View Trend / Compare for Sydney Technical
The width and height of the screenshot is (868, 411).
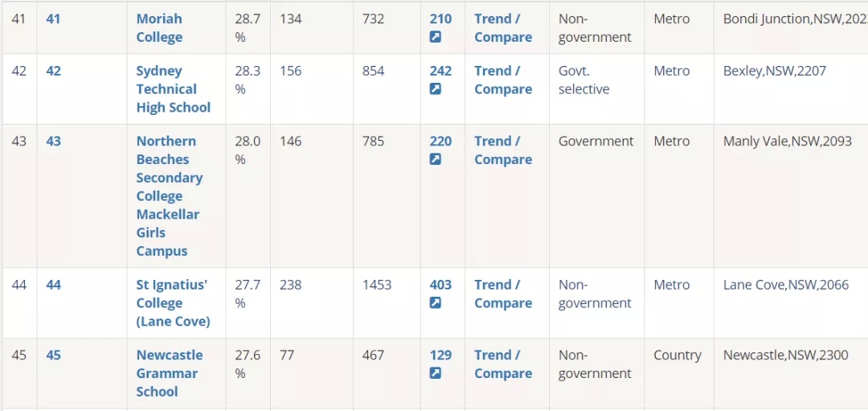(503, 80)
